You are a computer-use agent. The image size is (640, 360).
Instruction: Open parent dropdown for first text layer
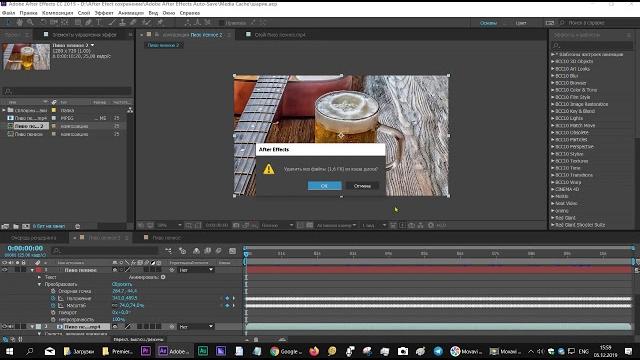[x=196, y=270]
